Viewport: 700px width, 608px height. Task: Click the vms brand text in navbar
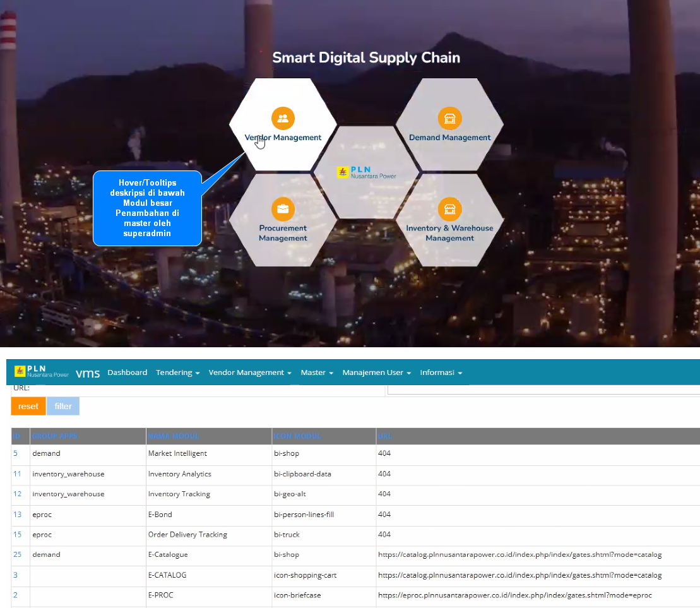88,373
